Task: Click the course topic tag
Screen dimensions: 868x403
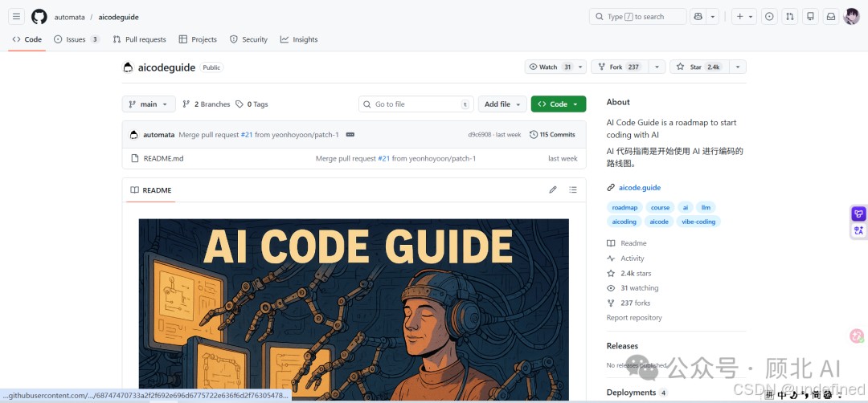Action: tap(660, 207)
